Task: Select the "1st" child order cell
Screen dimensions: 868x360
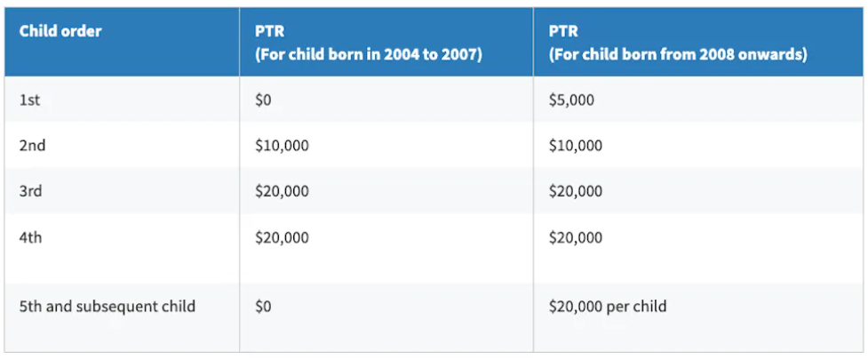Action: pos(29,100)
